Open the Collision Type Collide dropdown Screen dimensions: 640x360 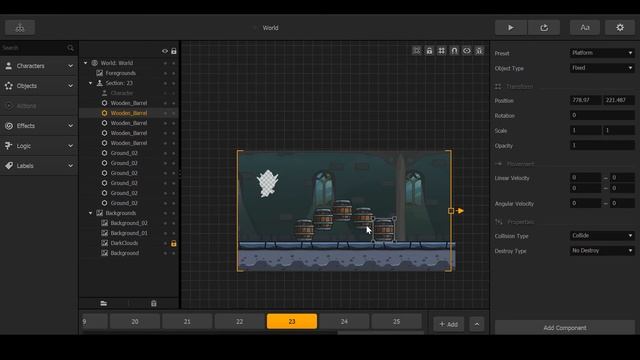pos(602,236)
